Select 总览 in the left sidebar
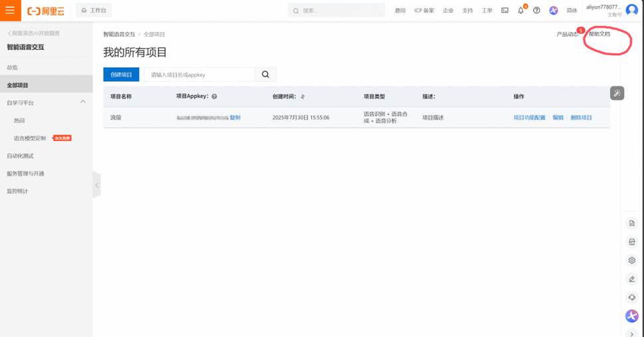This screenshot has height=337, width=644. tap(13, 68)
